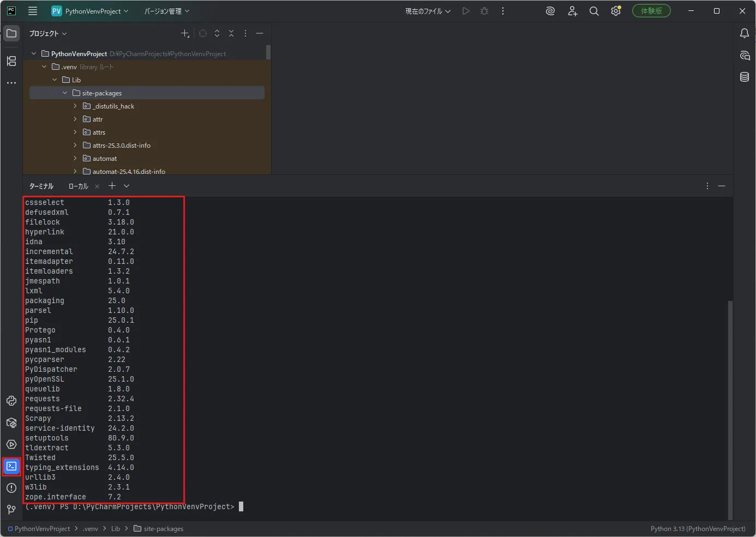Focus the terminal command prompt

click(241, 506)
